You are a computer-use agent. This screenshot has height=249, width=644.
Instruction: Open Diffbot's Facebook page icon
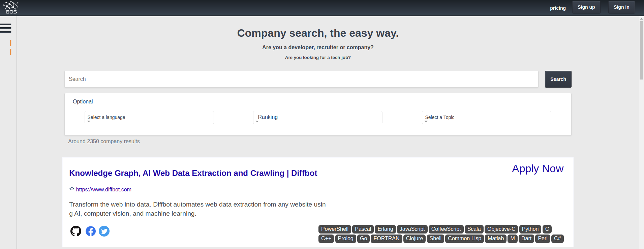coord(91,231)
